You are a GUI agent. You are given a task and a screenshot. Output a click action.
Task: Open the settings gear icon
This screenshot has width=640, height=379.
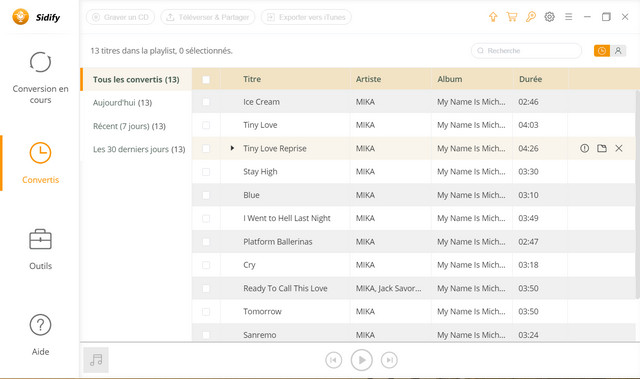click(x=549, y=17)
